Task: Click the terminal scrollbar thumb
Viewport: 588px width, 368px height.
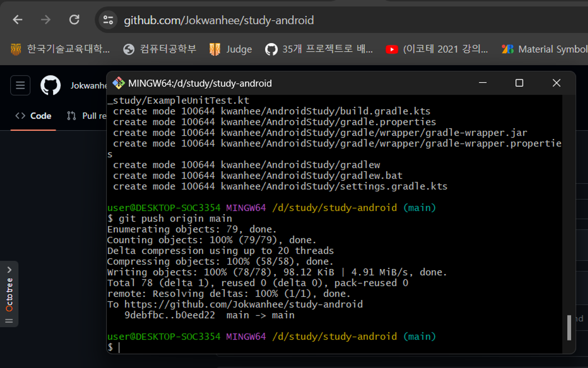Action: pyautogui.click(x=569, y=328)
